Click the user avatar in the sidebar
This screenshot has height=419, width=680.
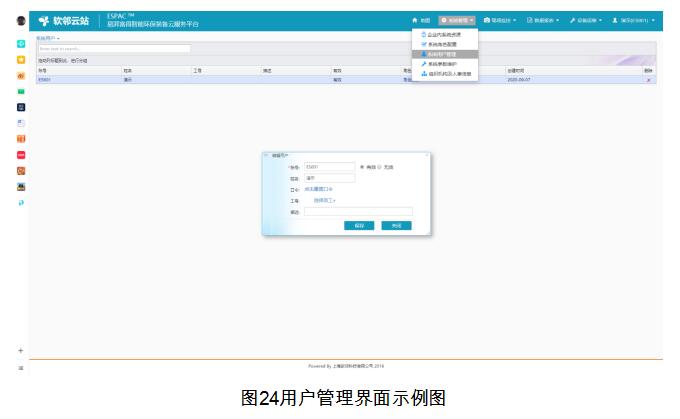click(21, 20)
